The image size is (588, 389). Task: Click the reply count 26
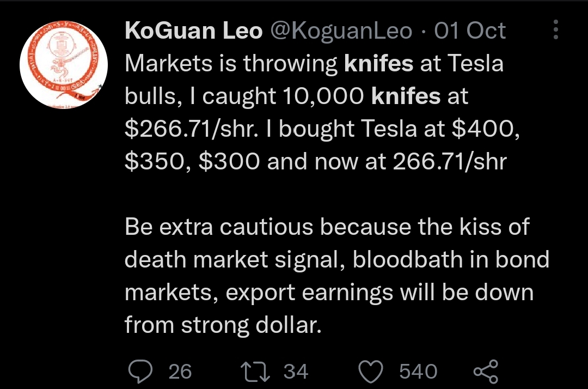180,372
